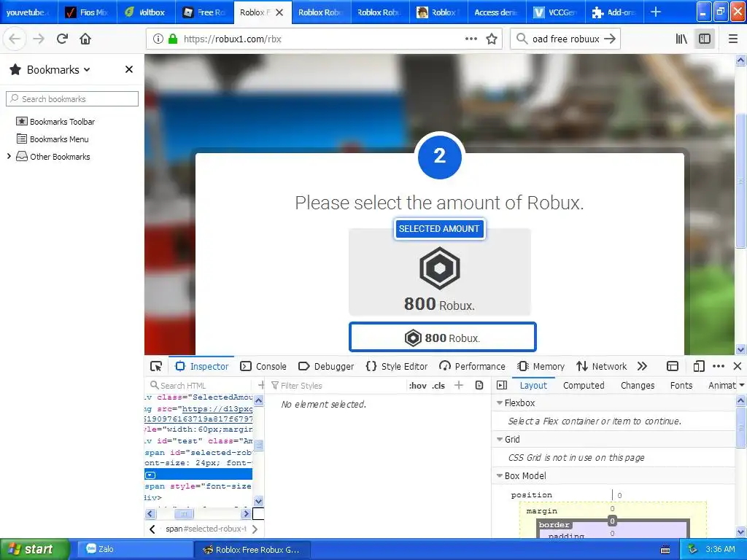Viewport: 747px width, 560px height.
Task: Switch to the Changes sidebar tab
Action: click(638, 385)
